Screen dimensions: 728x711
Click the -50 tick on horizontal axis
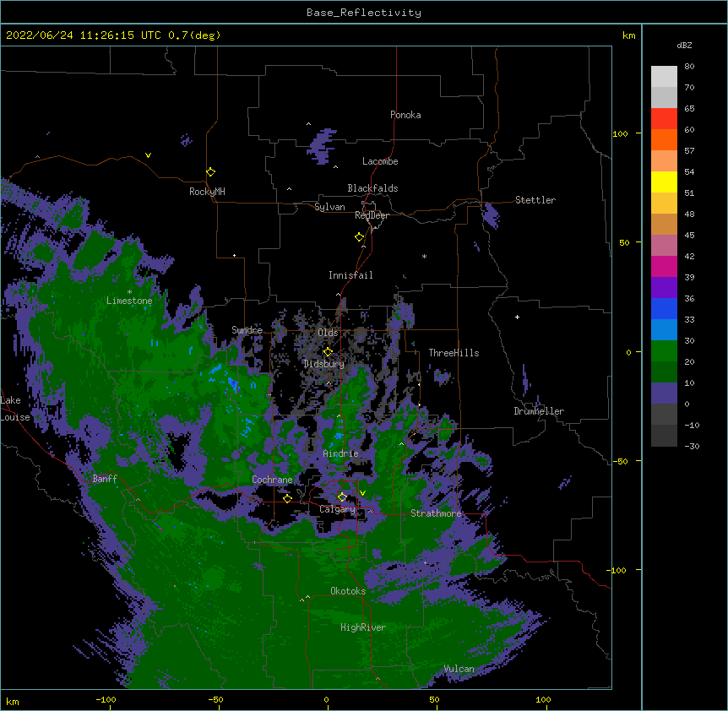point(215,699)
